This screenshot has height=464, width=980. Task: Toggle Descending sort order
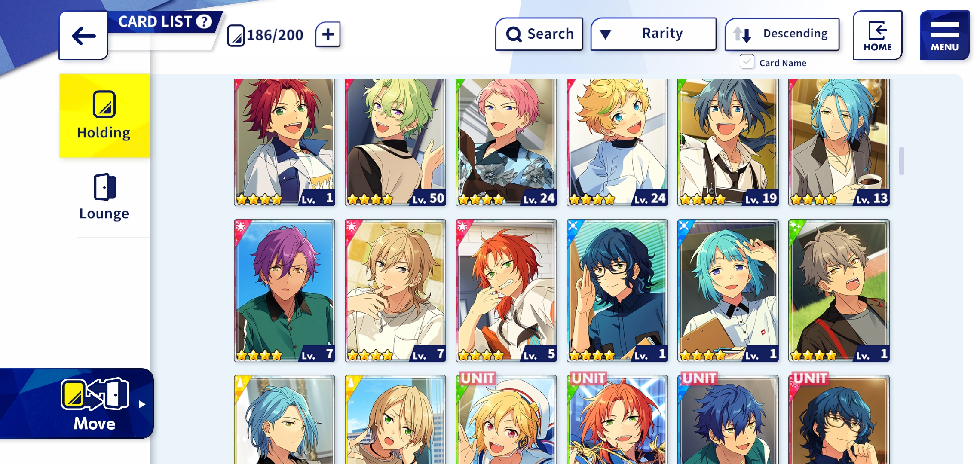point(782,34)
